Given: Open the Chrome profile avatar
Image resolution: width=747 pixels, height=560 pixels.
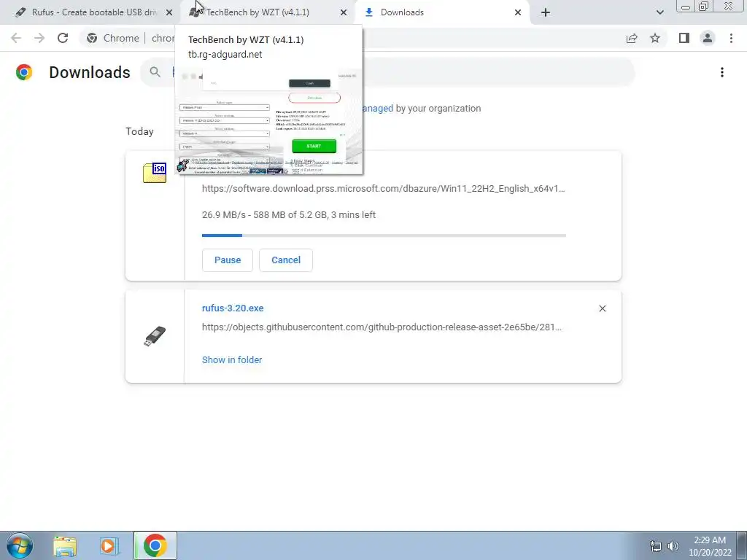Looking at the screenshot, I should [708, 38].
